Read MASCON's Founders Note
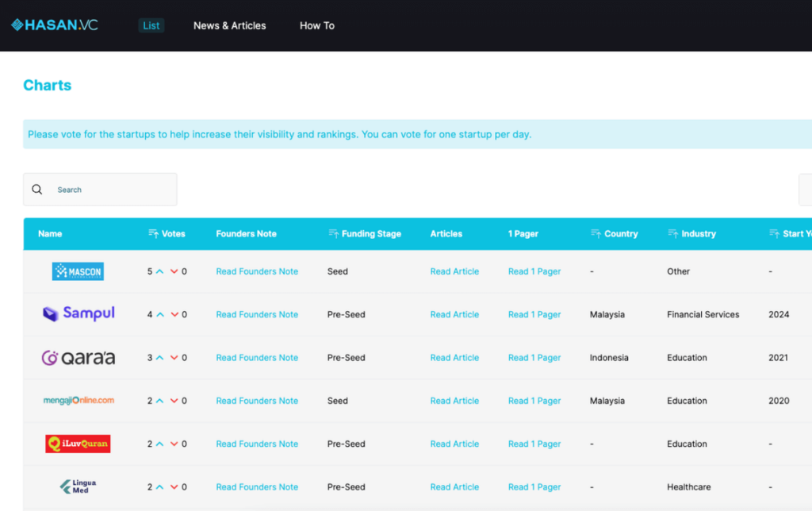Screen dimensions: 812x511 pyautogui.click(x=257, y=271)
